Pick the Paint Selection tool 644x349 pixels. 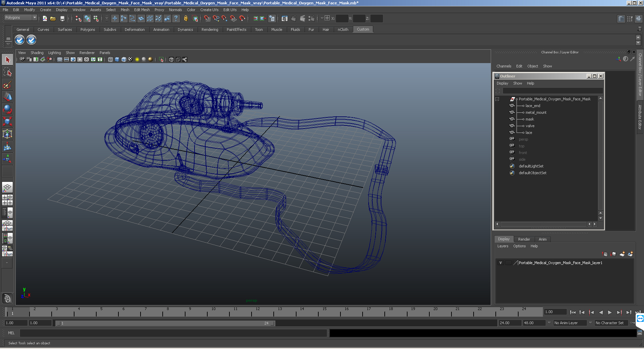(7, 85)
